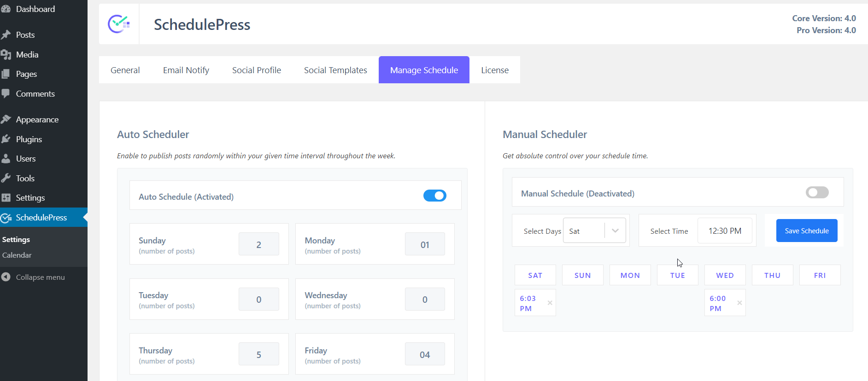This screenshot has height=381, width=868.
Task: Click the Core Version: 4.0 text
Action: click(824, 18)
